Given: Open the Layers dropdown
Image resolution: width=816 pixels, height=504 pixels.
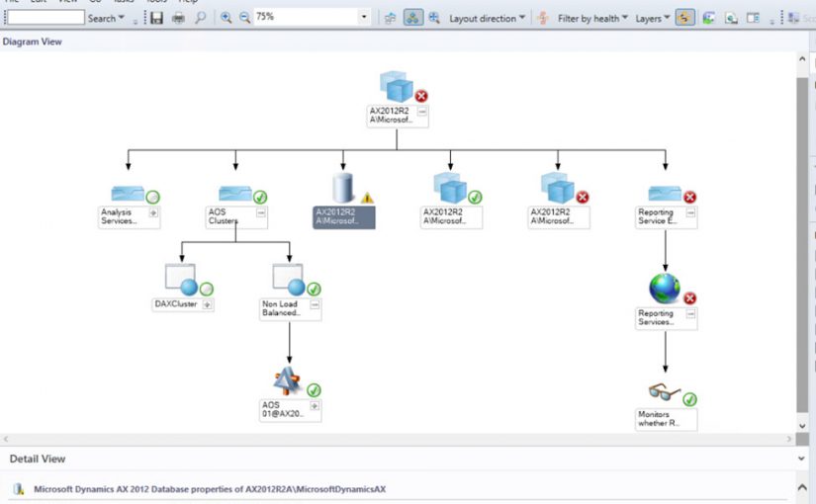Looking at the screenshot, I should click(x=653, y=18).
